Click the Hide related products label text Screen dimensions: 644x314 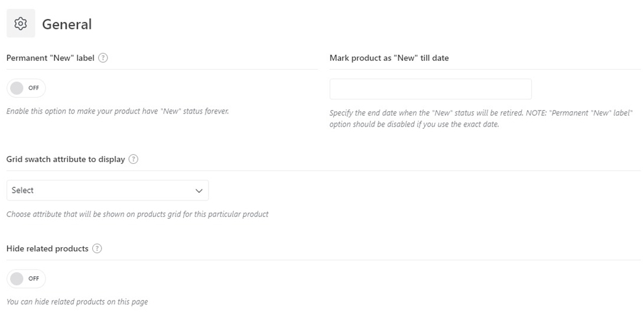click(47, 248)
